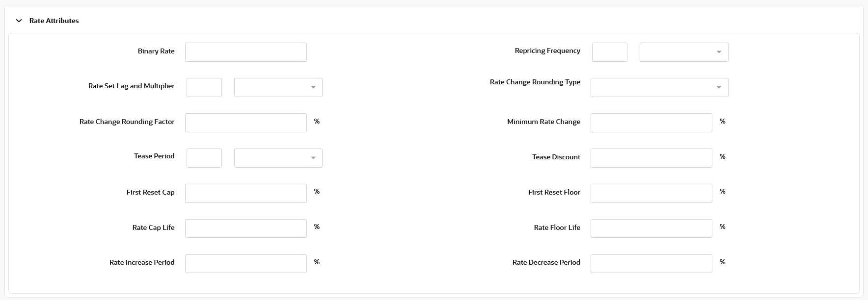
Task: Open the Repricing Frequency unit dropdown
Action: 683,52
